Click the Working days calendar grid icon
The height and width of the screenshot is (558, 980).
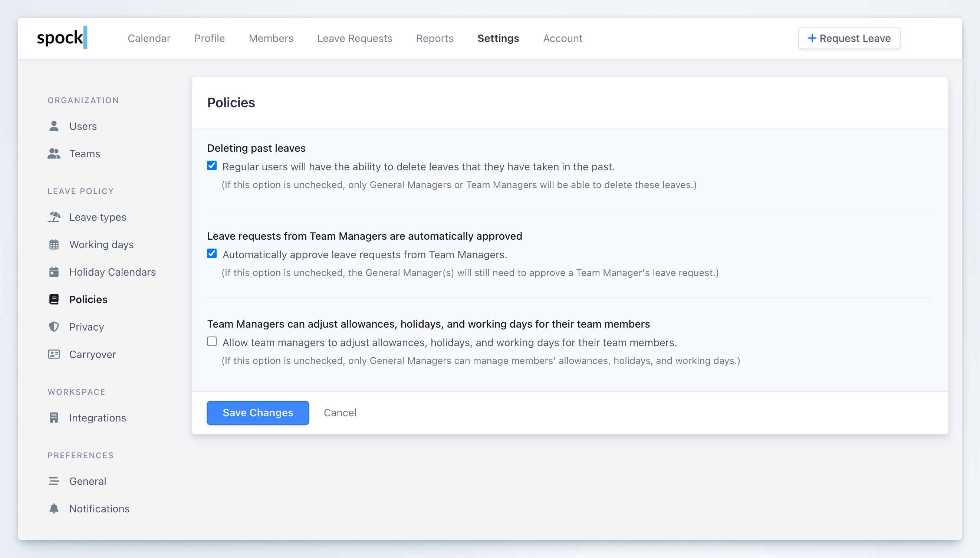(x=54, y=244)
